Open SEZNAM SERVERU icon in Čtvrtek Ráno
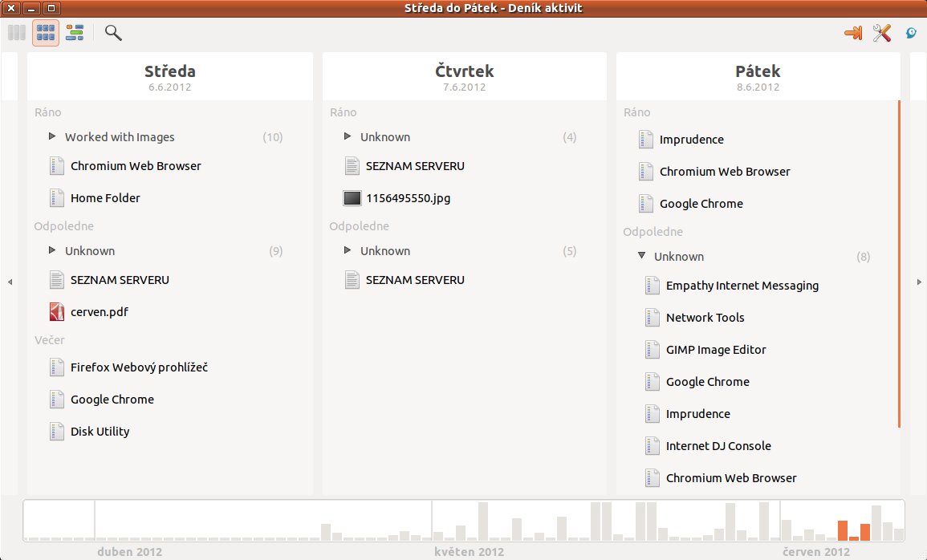This screenshot has height=560, width=927. [x=352, y=166]
